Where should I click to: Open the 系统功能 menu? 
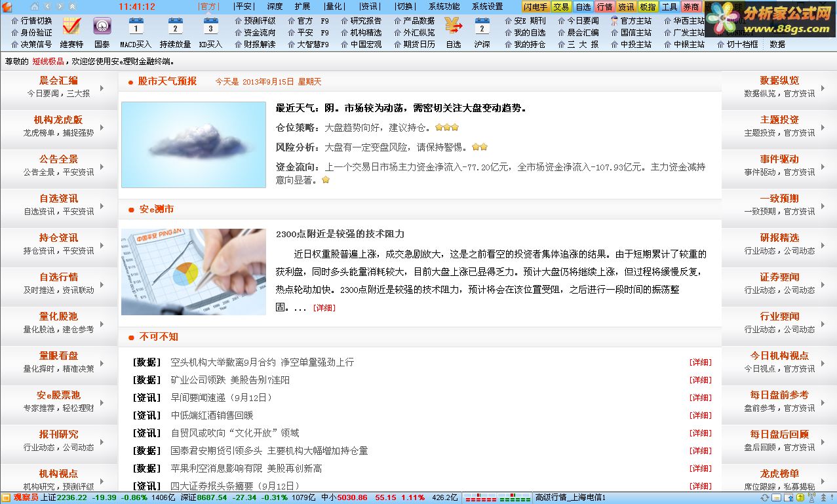click(x=444, y=7)
